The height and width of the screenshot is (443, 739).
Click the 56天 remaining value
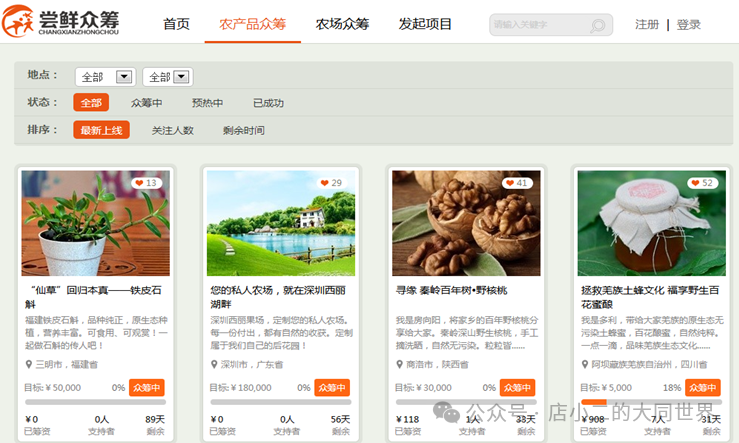[x=340, y=419]
